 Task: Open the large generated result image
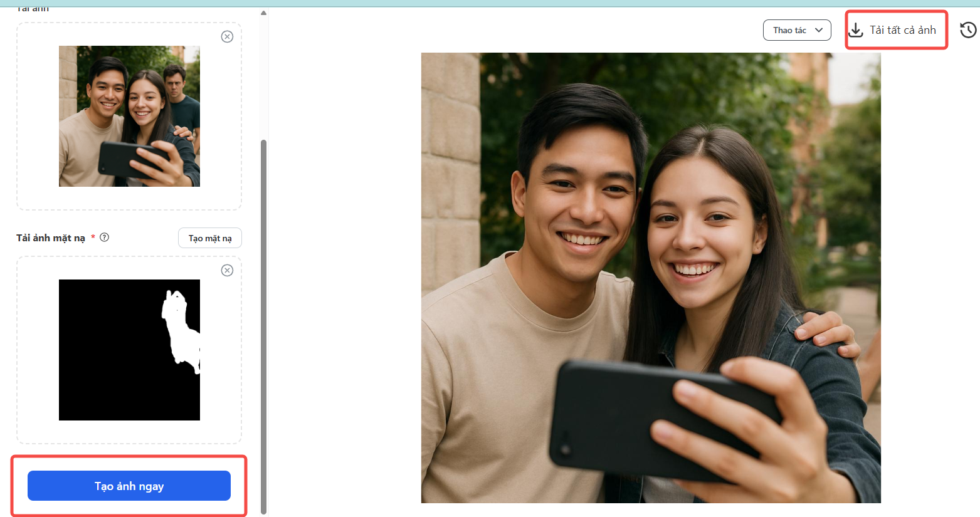(x=651, y=278)
